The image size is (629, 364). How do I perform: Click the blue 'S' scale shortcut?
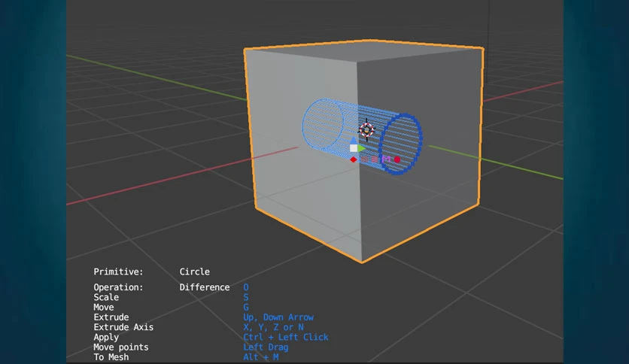pos(246,298)
